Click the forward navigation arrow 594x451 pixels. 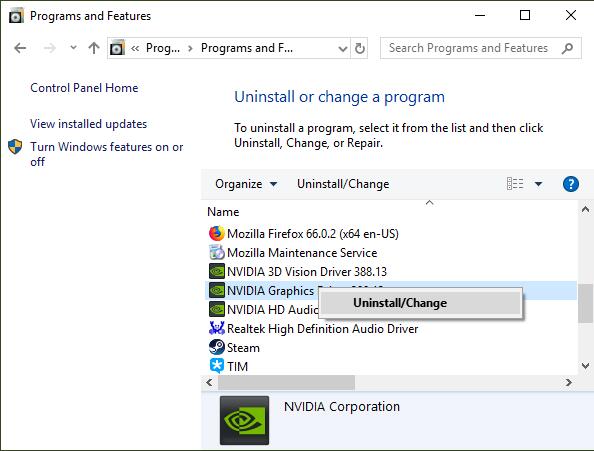[50, 48]
